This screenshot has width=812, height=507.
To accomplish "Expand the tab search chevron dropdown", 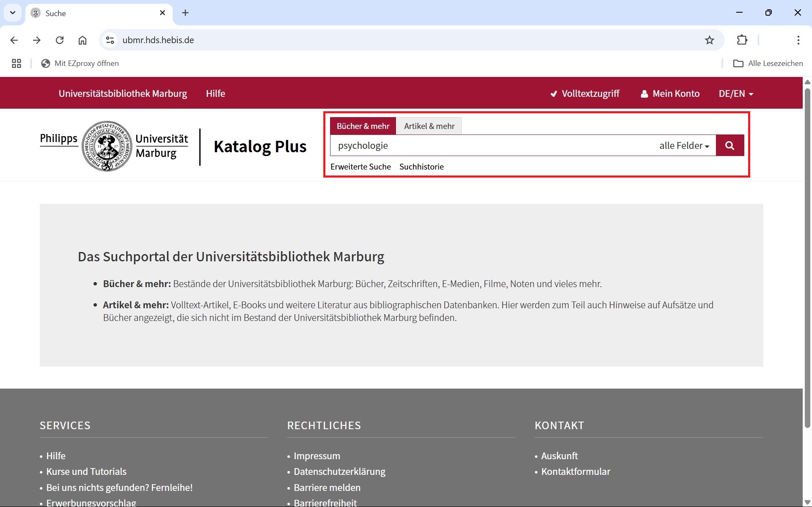I will (x=13, y=13).
